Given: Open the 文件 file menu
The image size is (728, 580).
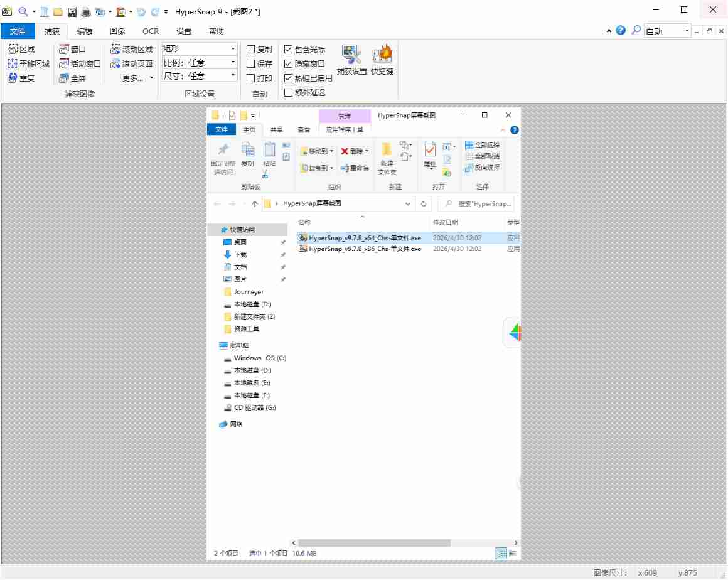Looking at the screenshot, I should pyautogui.click(x=18, y=31).
